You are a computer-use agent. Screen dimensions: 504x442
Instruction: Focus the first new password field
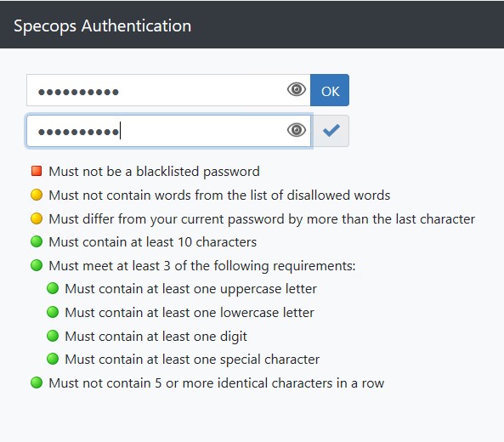(168, 90)
